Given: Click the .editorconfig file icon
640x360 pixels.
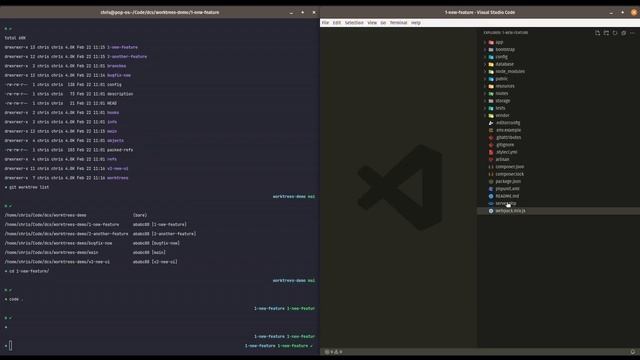Looking at the screenshot, I should tap(491, 122).
